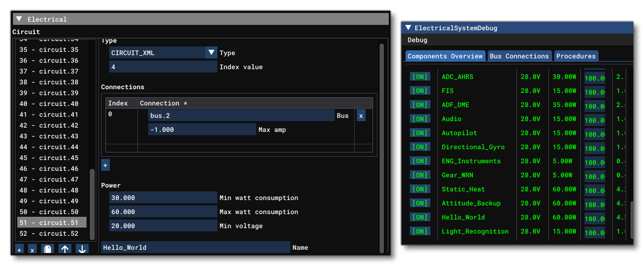644x266 pixels.
Task: Add a new connection with the plus button
Action: [x=105, y=164]
